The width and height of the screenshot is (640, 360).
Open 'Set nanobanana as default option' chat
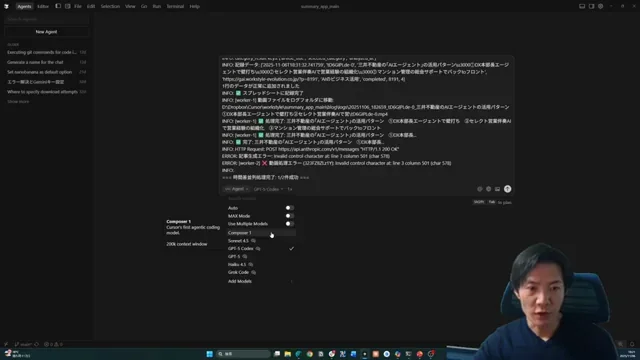pos(47,72)
